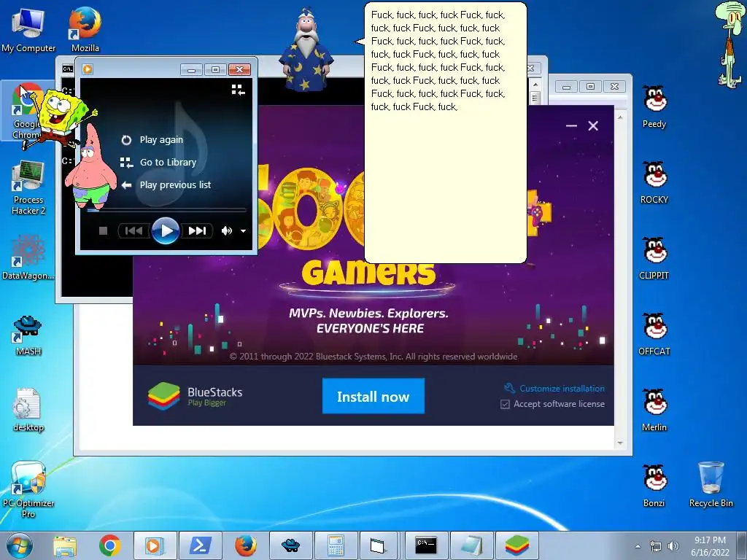Minimize the BlueStacks installer

point(571,125)
